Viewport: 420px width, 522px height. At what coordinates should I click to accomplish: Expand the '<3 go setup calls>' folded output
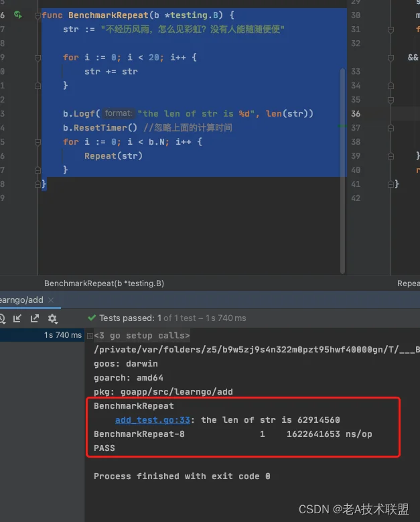pos(90,336)
